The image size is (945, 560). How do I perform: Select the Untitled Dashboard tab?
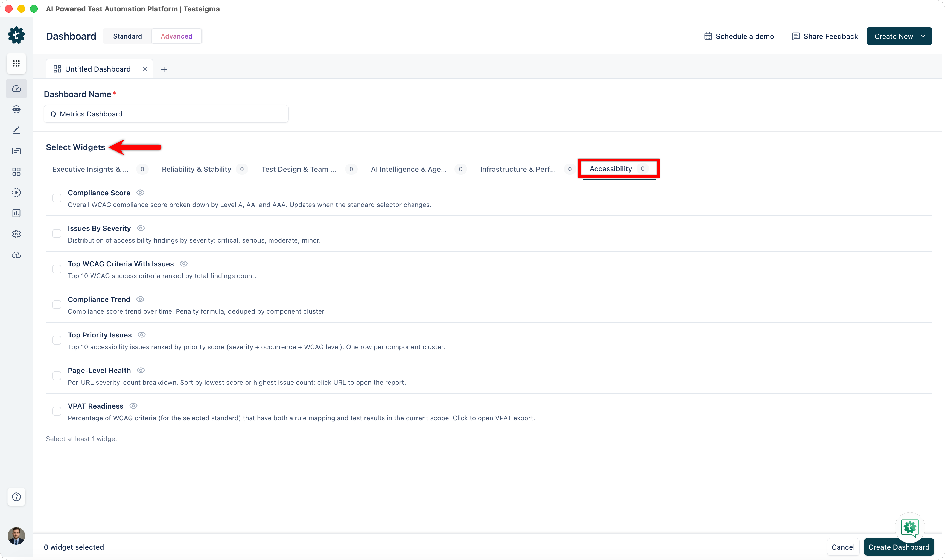tap(99, 69)
